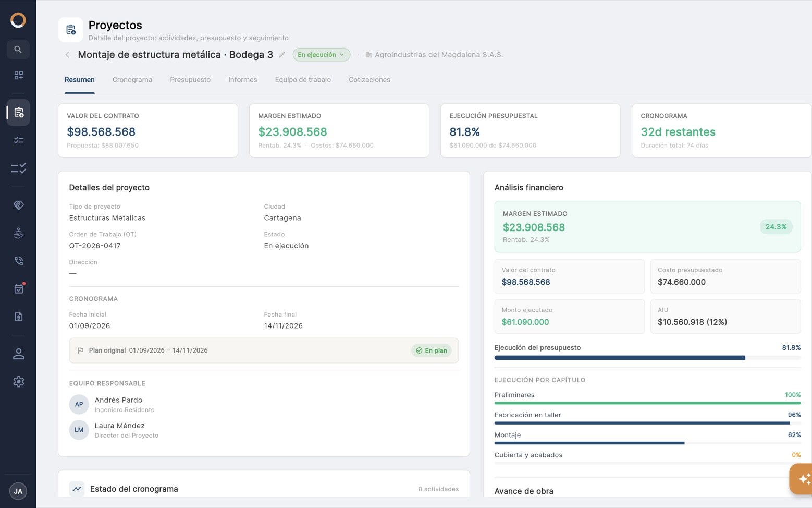The image size is (812, 508).
Task: Open the phone calls icon in sidebar
Action: click(18, 261)
